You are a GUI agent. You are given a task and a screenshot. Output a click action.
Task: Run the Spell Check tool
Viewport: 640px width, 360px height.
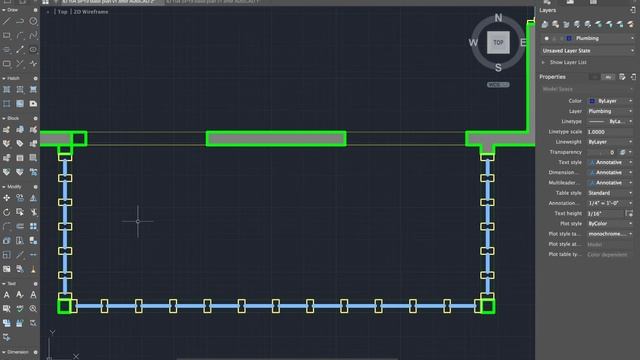20,309
